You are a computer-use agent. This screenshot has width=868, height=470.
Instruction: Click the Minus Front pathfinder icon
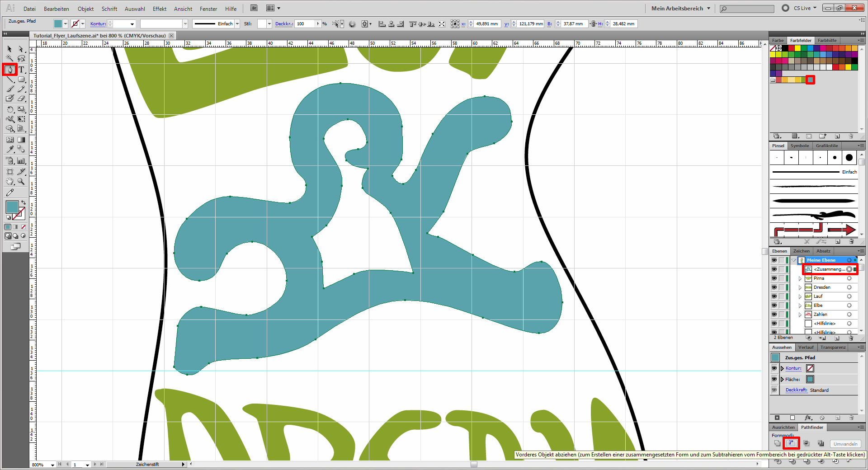(792, 443)
